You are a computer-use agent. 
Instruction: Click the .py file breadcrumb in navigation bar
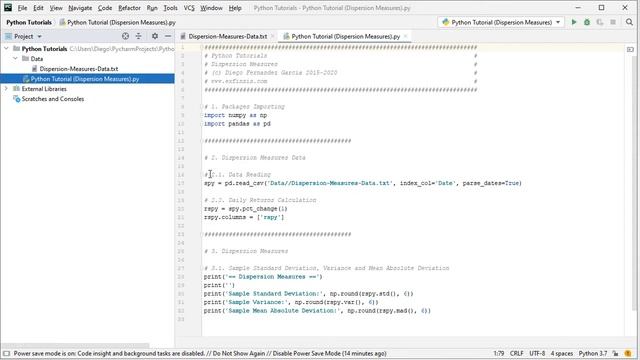(x=118, y=22)
